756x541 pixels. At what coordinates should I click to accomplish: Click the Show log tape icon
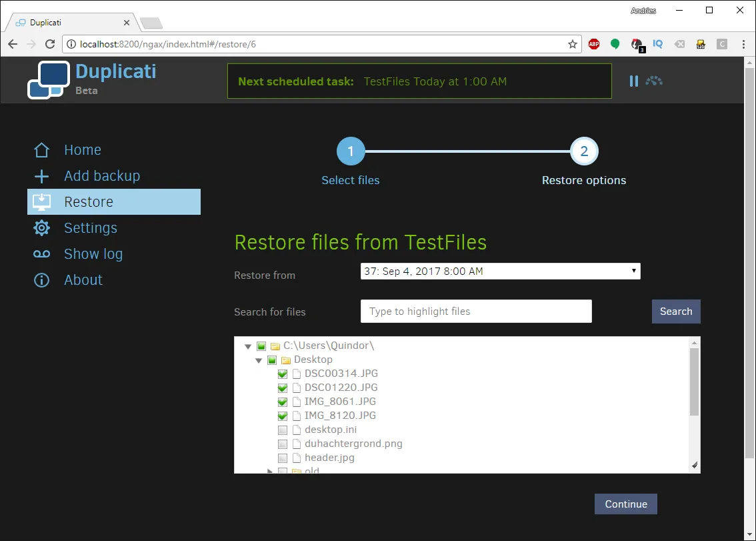(41, 254)
